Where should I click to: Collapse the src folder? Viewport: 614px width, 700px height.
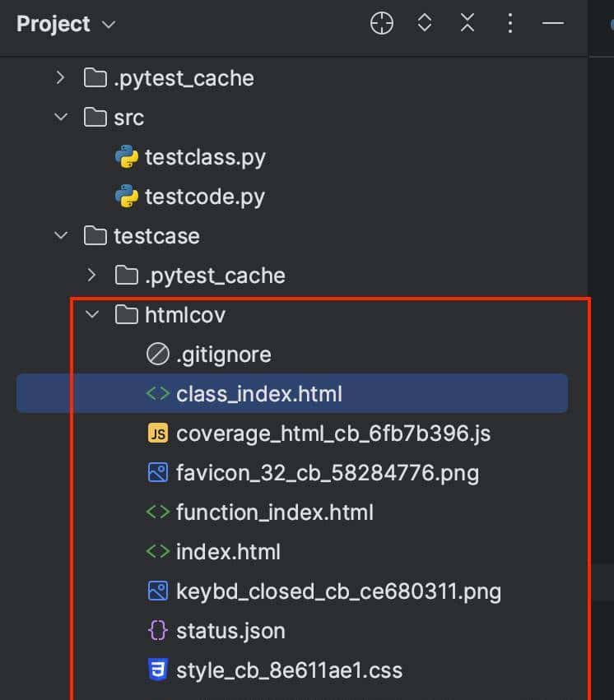click(59, 117)
